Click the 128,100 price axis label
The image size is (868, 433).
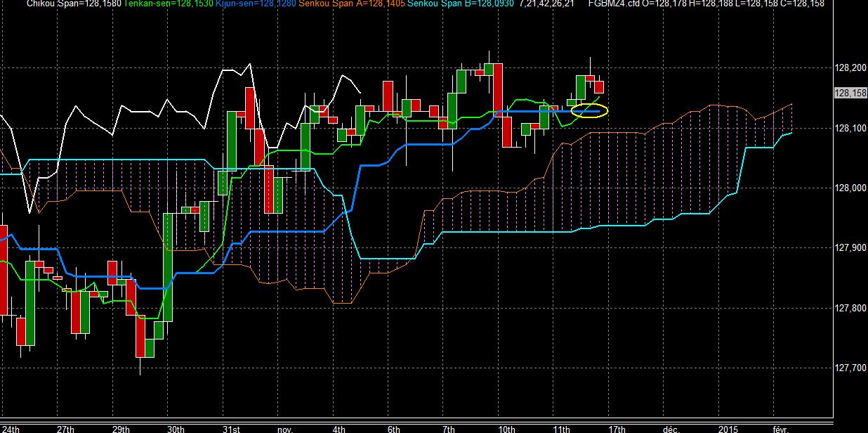coord(849,128)
